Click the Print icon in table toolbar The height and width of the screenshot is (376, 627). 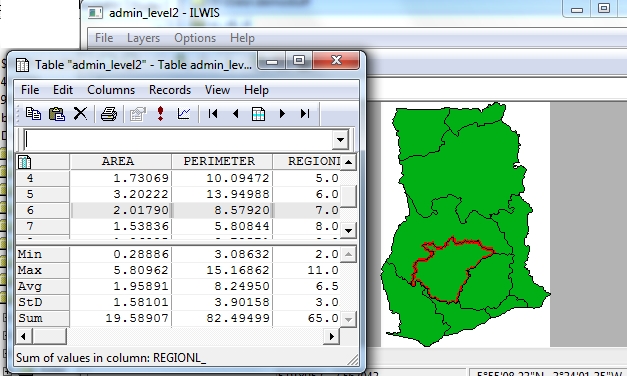109,114
